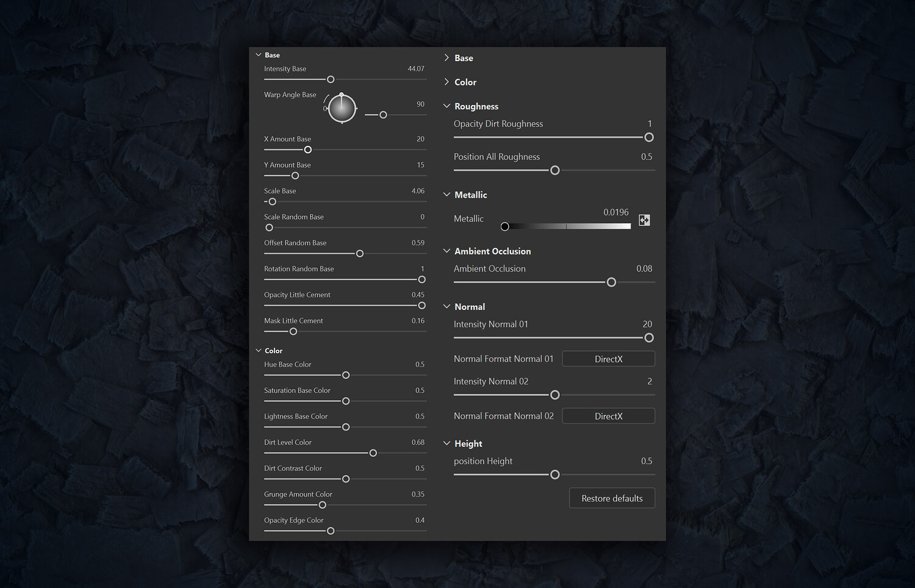Open Normal Format Normal 01 dropdown
915x588 pixels.
[x=608, y=359]
